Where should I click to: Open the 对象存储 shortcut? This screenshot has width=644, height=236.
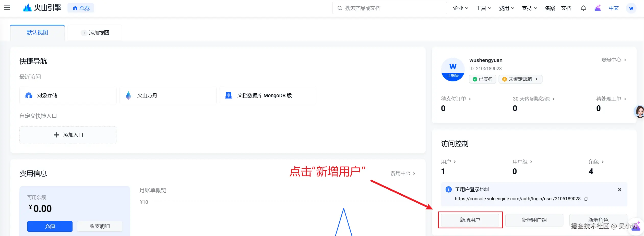[x=68, y=95]
